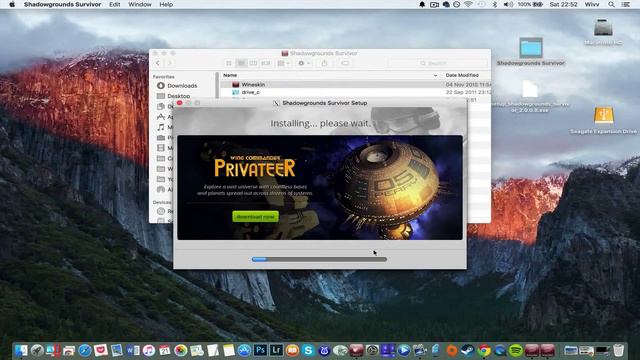Click the Bluetooth menu bar icon
This screenshot has height=360, width=640.
[x=495, y=4]
